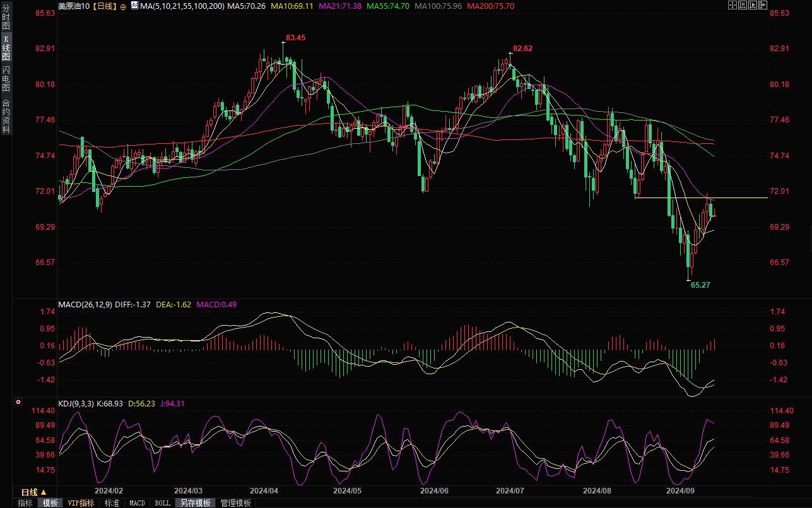Open MA(5,10,21,55,100,200) parameter settings
The width and height of the screenshot is (812, 508).
[182, 6]
